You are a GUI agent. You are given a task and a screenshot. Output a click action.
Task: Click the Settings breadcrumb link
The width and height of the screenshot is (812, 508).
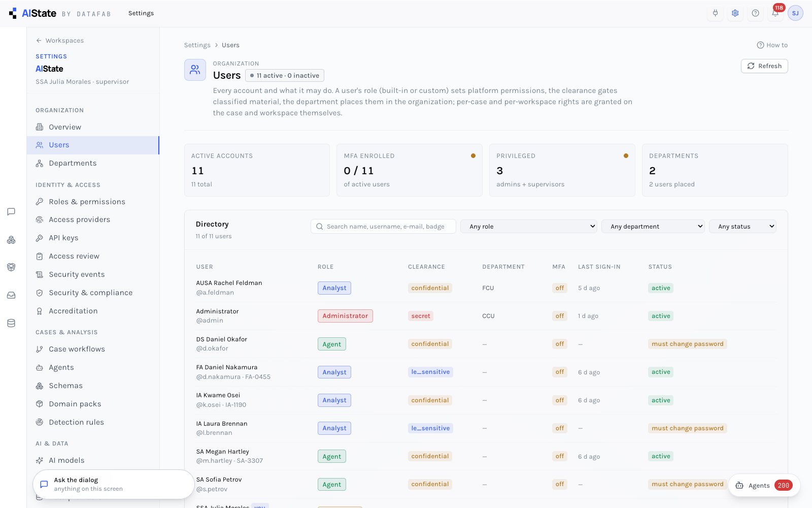pyautogui.click(x=197, y=45)
